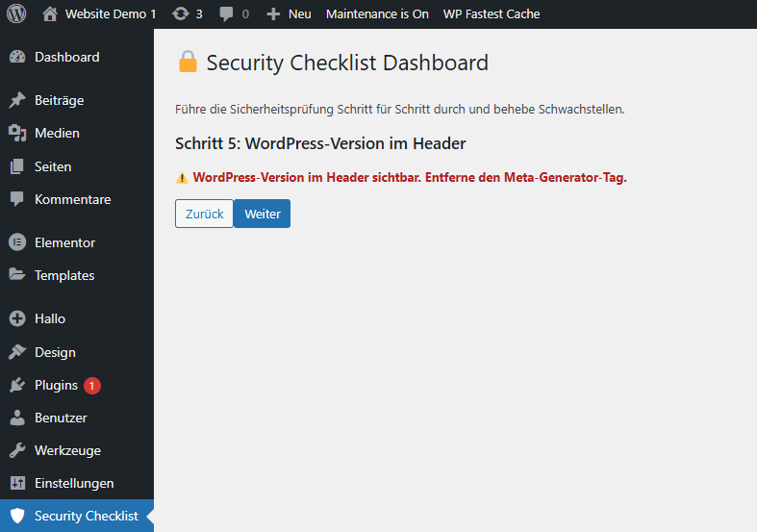This screenshot has height=532, width=757.
Task: Click the Plugins update count badge
Action: pos(91,386)
